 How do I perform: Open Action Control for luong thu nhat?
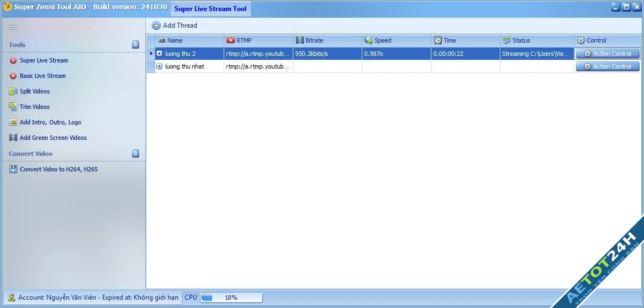608,66
